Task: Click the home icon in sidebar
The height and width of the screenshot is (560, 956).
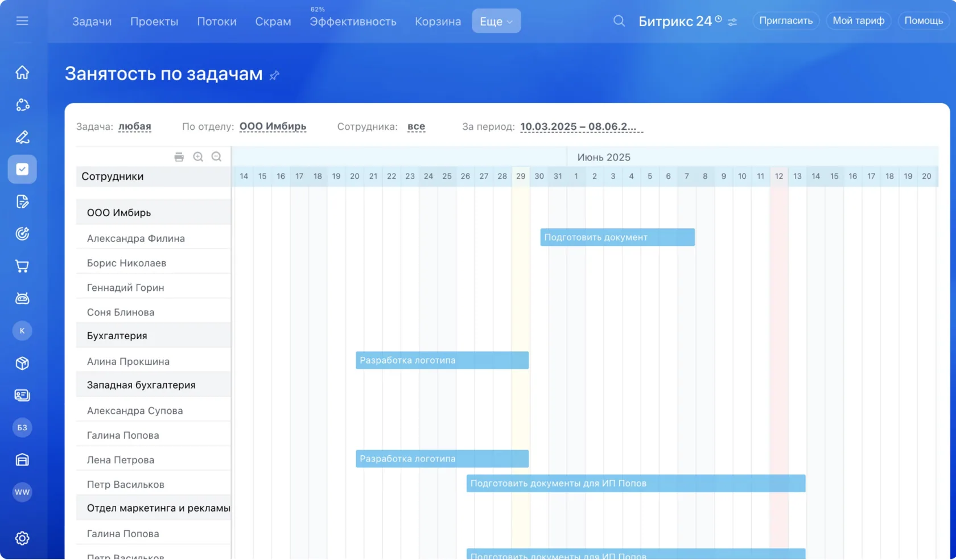Action: 22,72
